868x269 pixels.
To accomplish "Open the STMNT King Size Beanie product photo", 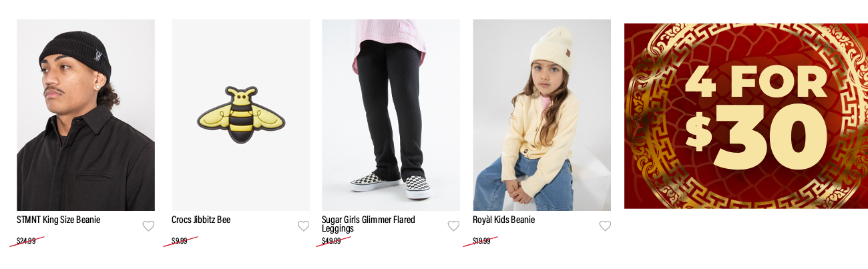I will 85,115.
